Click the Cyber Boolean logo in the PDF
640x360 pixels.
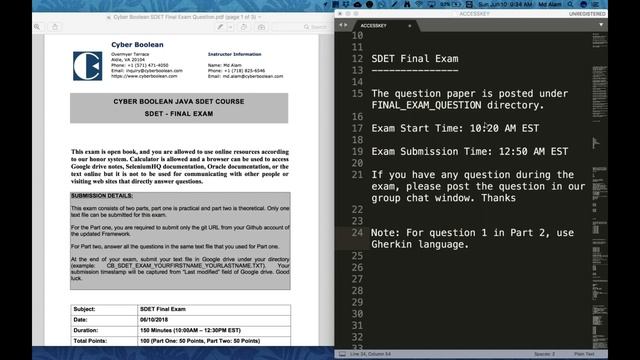(x=88, y=66)
